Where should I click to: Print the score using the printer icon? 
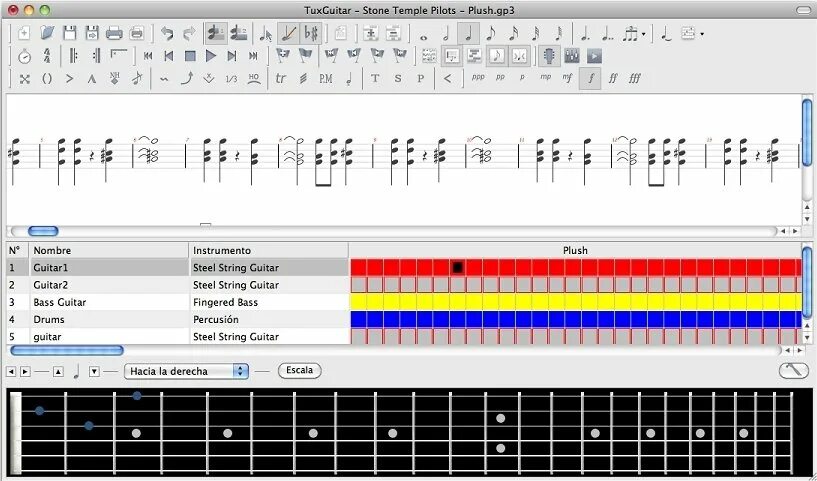114,33
